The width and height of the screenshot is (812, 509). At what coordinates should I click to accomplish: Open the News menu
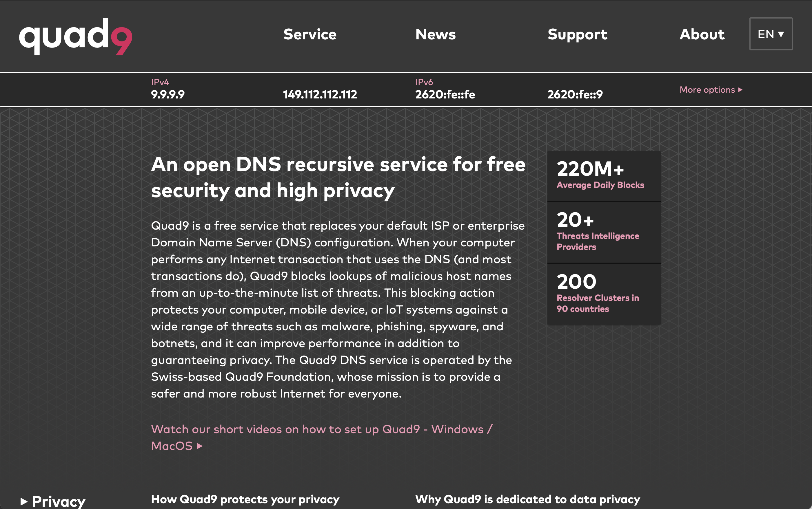(x=436, y=34)
